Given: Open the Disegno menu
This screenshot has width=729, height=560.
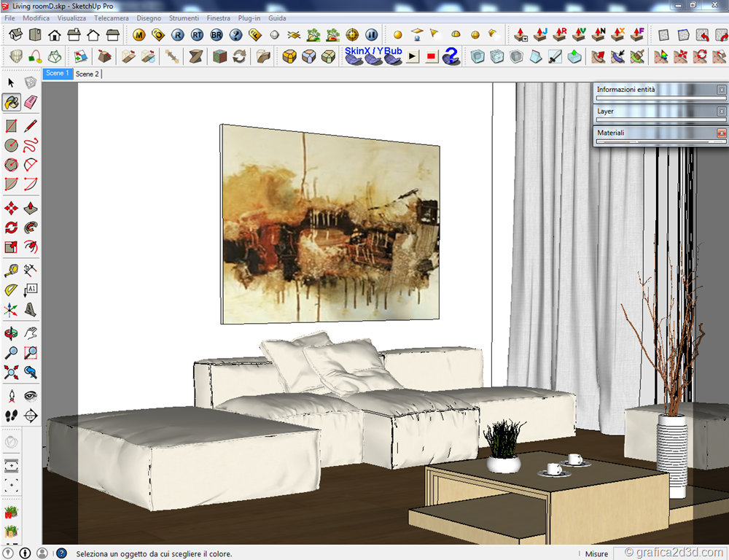Looking at the screenshot, I should (149, 18).
